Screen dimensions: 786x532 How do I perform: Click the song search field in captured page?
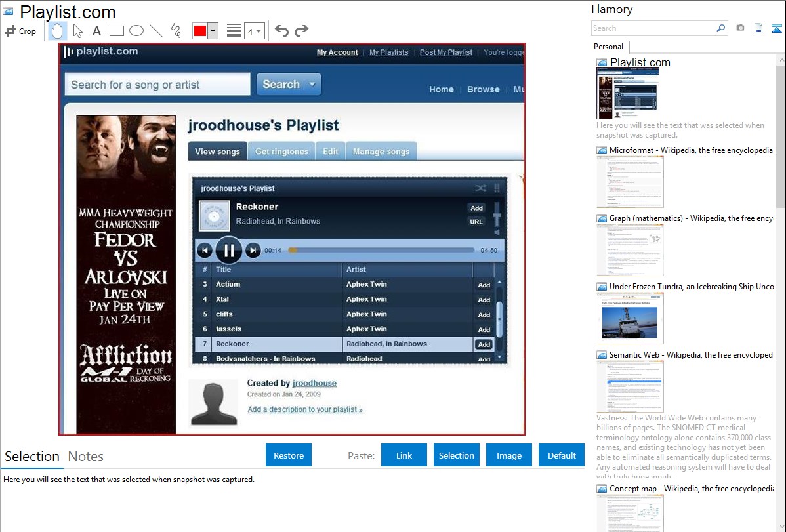(x=157, y=84)
